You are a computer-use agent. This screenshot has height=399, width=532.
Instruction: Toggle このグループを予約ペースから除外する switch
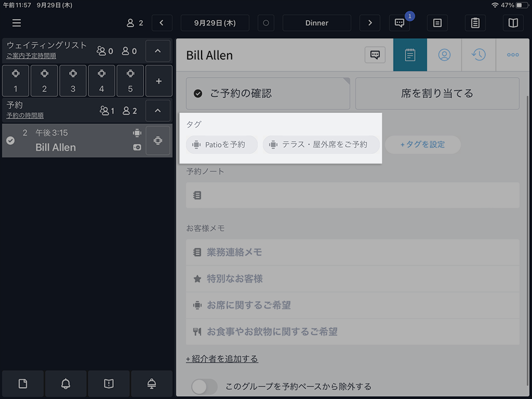(x=204, y=386)
